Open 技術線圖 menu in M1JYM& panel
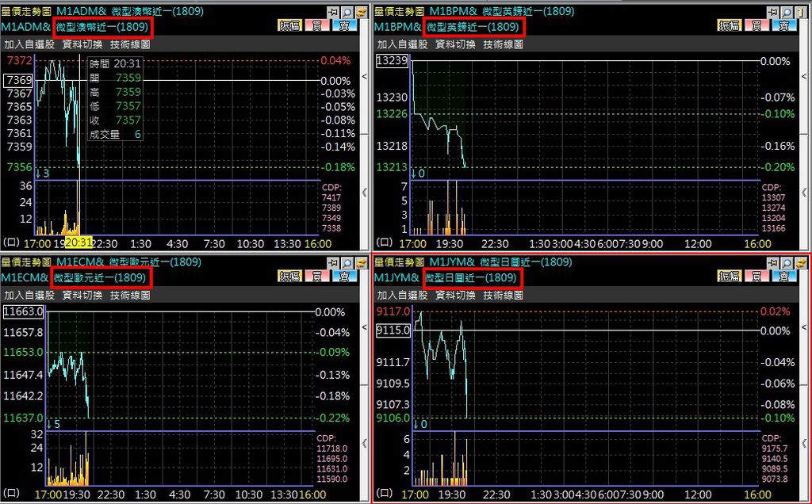Image resolution: width=812 pixels, height=504 pixels. pyautogui.click(x=503, y=296)
